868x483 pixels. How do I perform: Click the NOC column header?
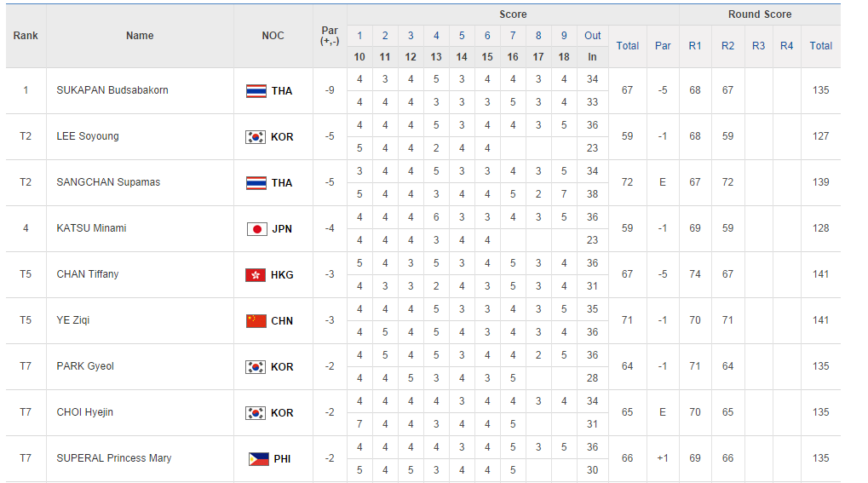(x=273, y=36)
